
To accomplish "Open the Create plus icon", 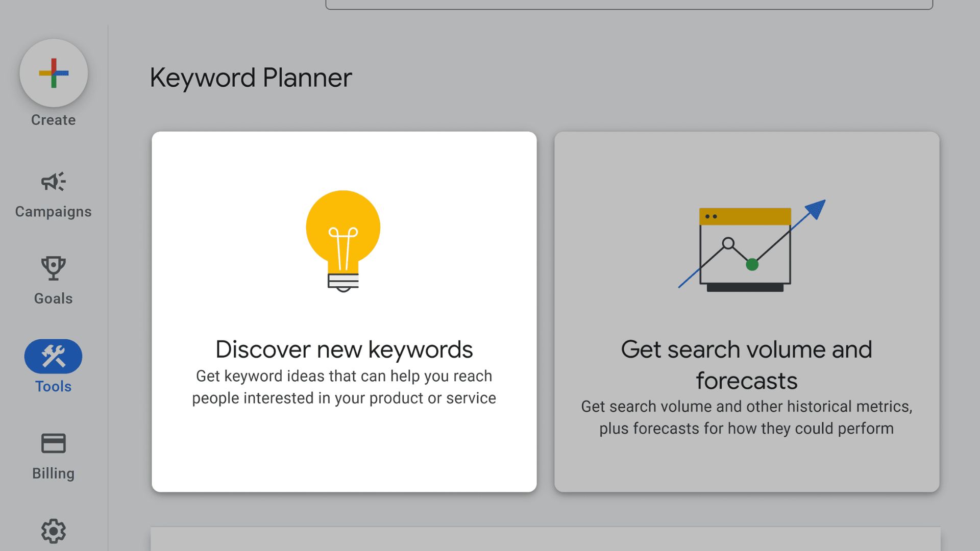I will 53,73.
